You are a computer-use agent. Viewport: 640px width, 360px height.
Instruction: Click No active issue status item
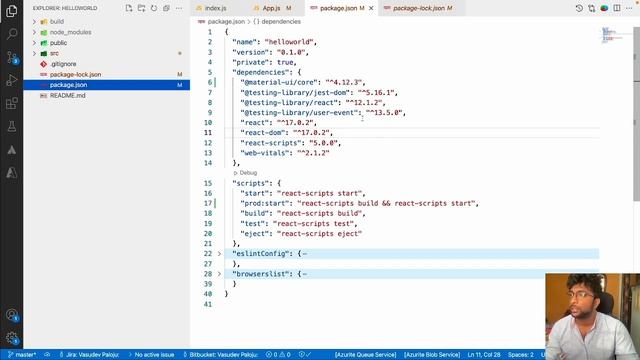(151, 355)
